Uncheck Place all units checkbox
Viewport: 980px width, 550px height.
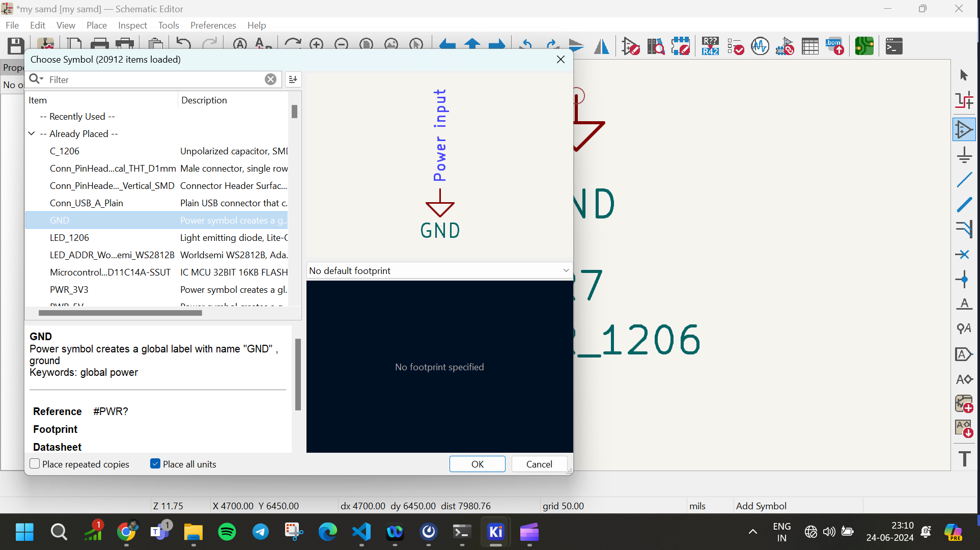tap(155, 464)
